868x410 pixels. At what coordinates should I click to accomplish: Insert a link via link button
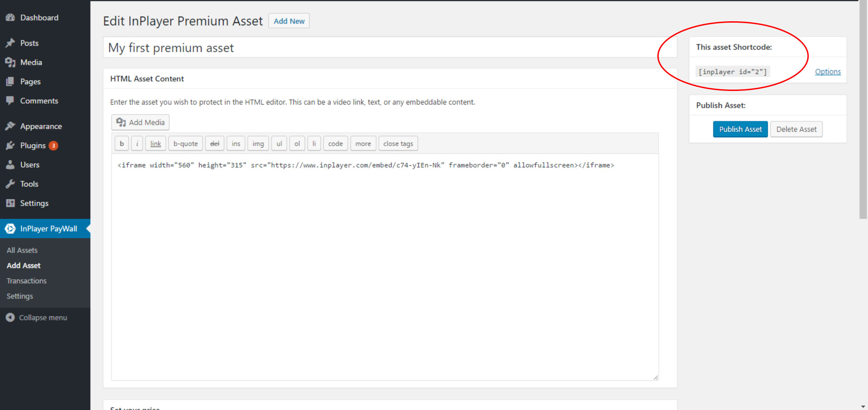point(156,143)
